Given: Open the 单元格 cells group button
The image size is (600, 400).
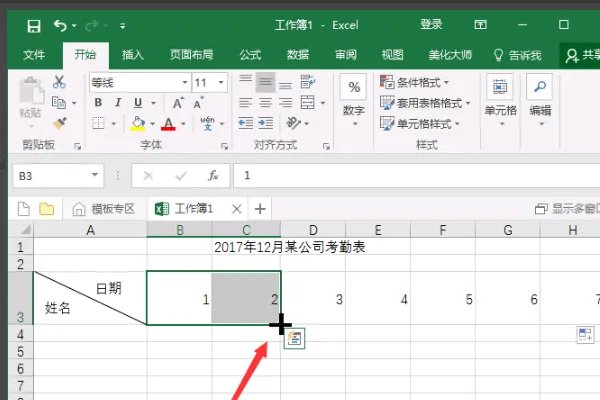Looking at the screenshot, I should [501, 101].
